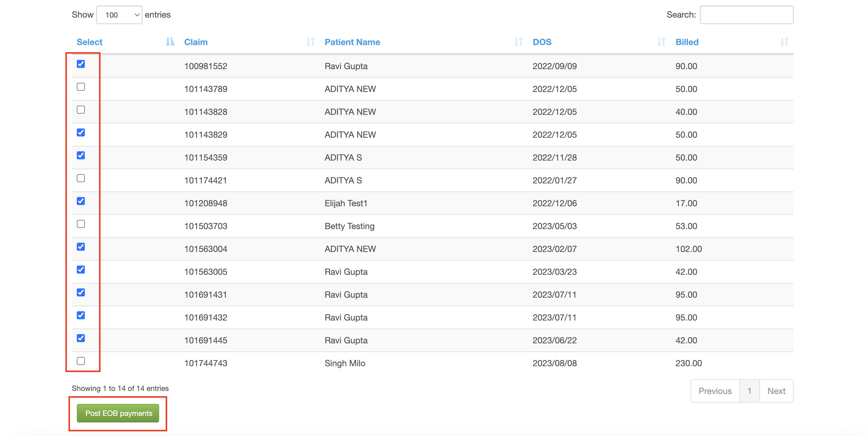This screenshot has height=436, width=868.
Task: Tick the checkbox for Betty Testing claim
Action: click(81, 224)
